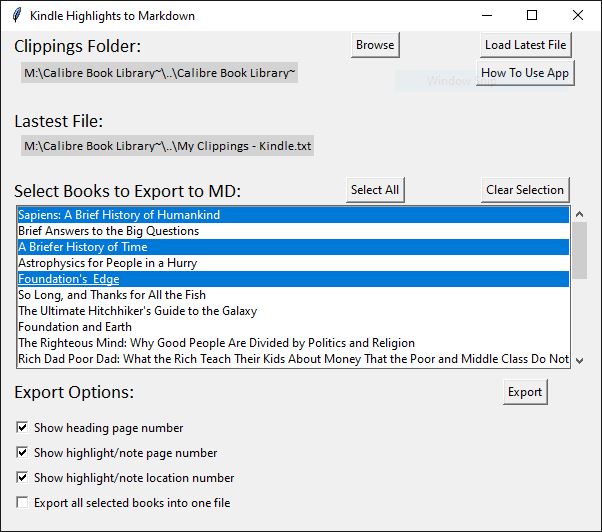Viewport: 602px width, 532px height.
Task: Select Foundation's Edge in the book list
Action: 293,279
